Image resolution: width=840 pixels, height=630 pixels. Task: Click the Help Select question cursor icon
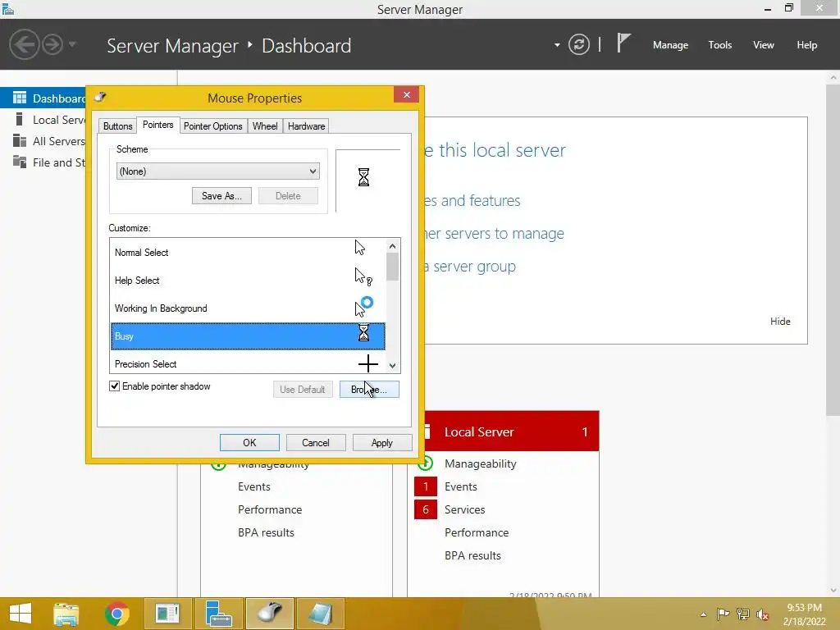(363, 276)
